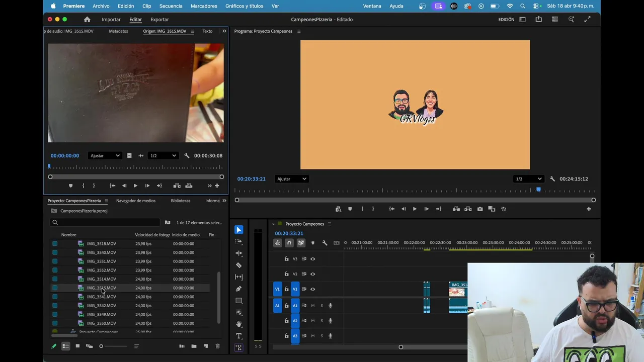The width and height of the screenshot is (644, 362).
Task: Open the macOS Spotlight search icon
Action: pos(523,6)
